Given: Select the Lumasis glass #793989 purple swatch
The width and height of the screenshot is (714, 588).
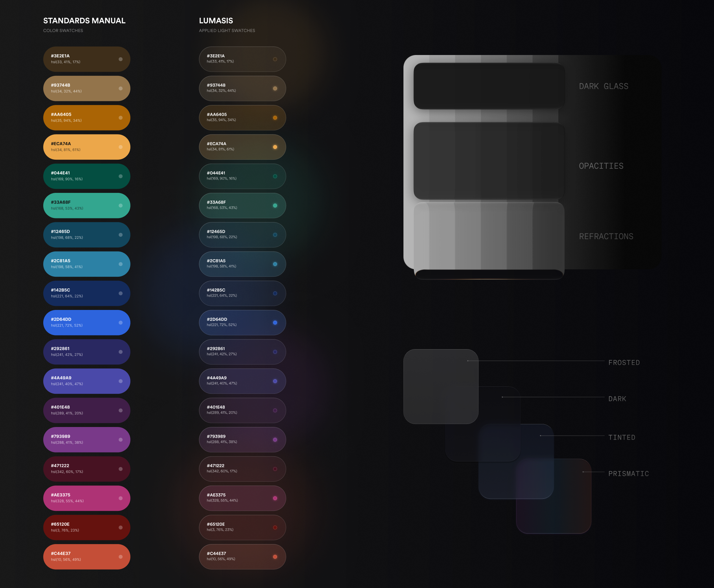Looking at the screenshot, I should pos(242,440).
